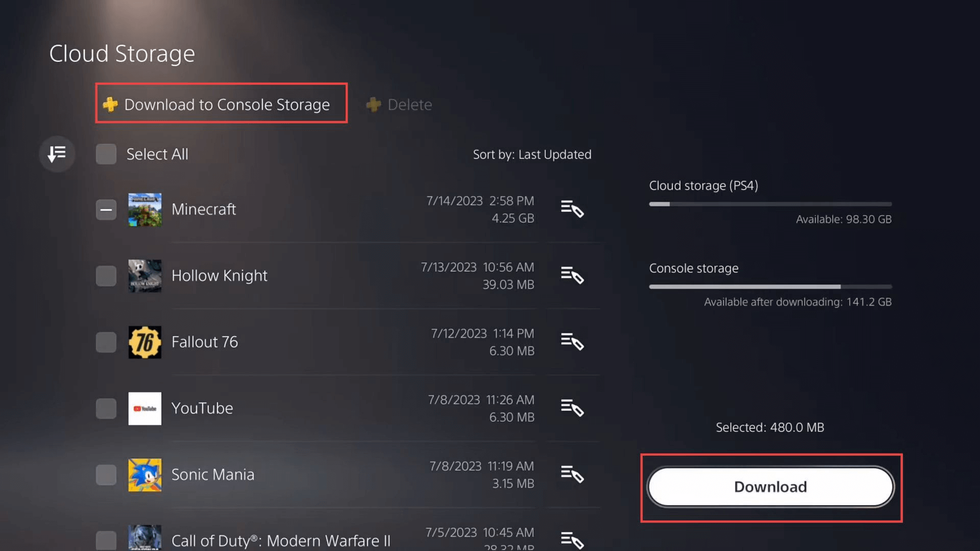Open the options icon for YouTube
The height and width of the screenshot is (551, 980).
click(572, 408)
